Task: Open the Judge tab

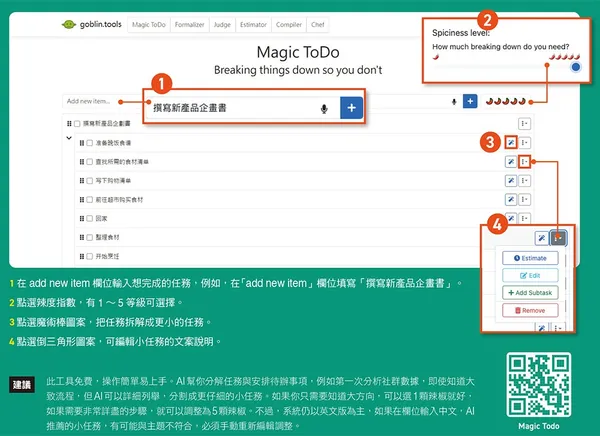Action: click(x=222, y=25)
